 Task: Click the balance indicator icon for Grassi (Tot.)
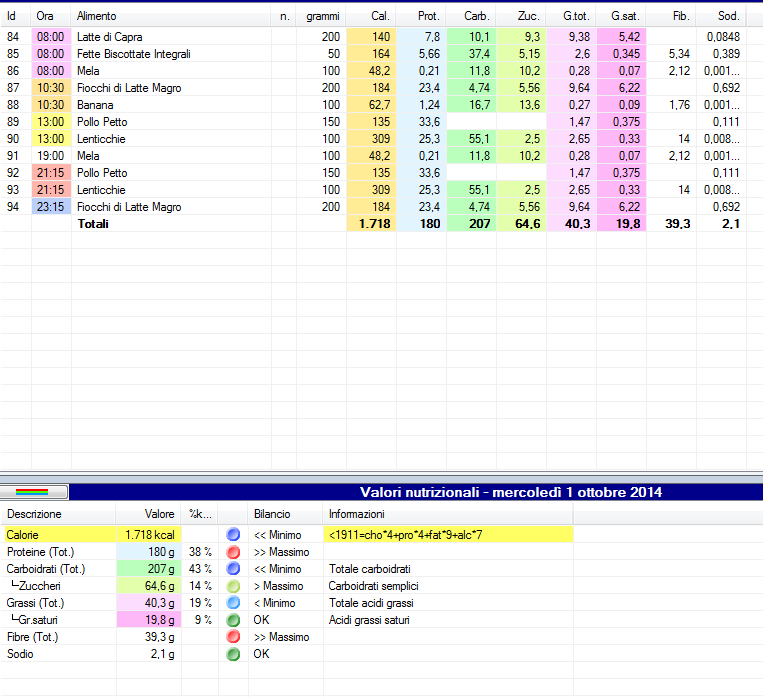point(233,603)
